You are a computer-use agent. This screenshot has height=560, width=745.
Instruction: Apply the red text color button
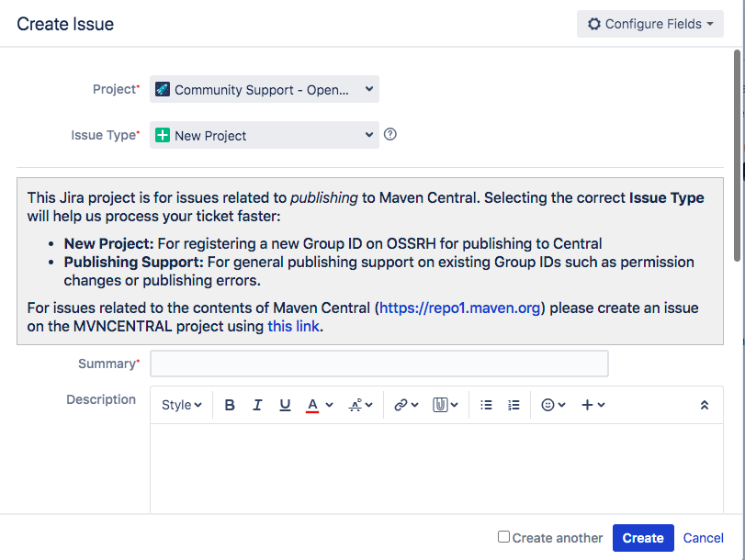tap(312, 405)
